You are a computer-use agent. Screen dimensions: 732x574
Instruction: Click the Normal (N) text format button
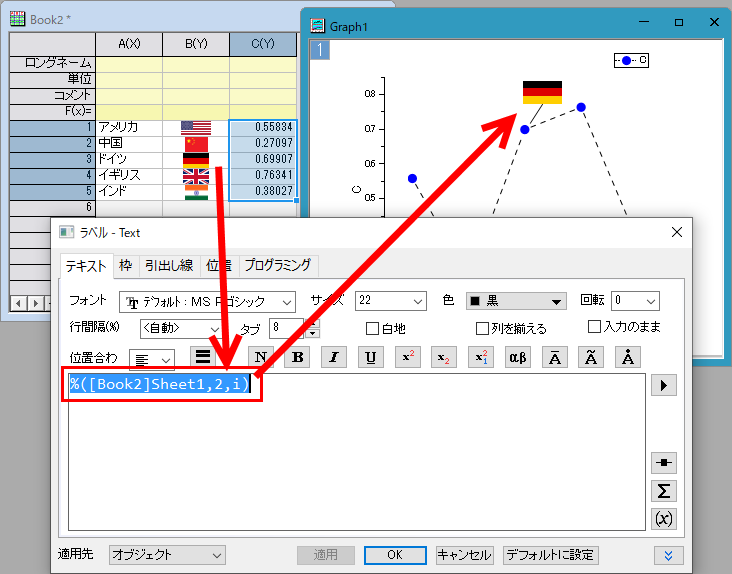[261, 357]
